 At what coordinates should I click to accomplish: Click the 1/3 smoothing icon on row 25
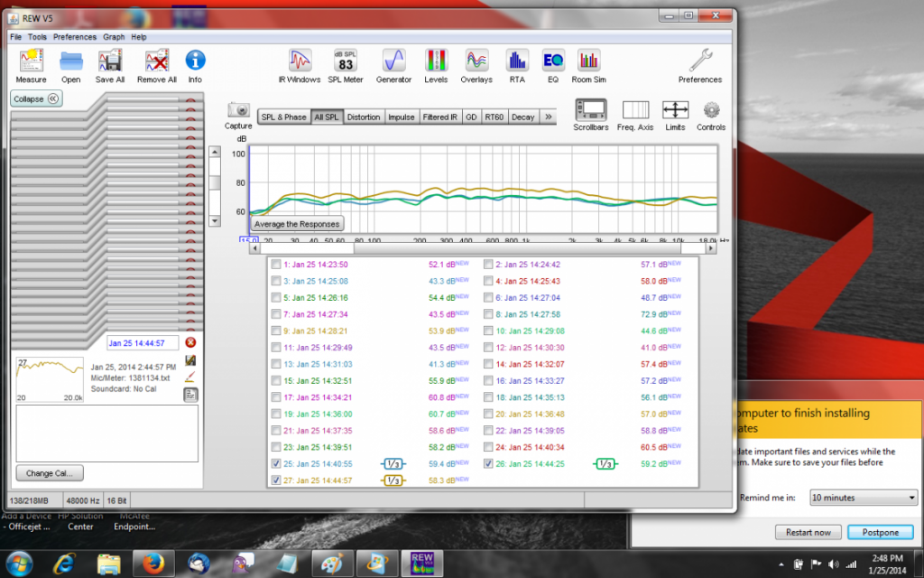393,464
